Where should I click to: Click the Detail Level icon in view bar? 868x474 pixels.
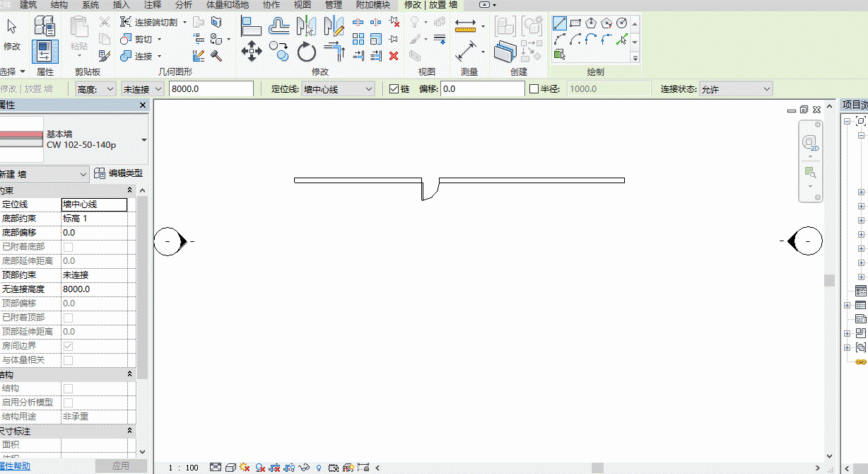click(216, 468)
